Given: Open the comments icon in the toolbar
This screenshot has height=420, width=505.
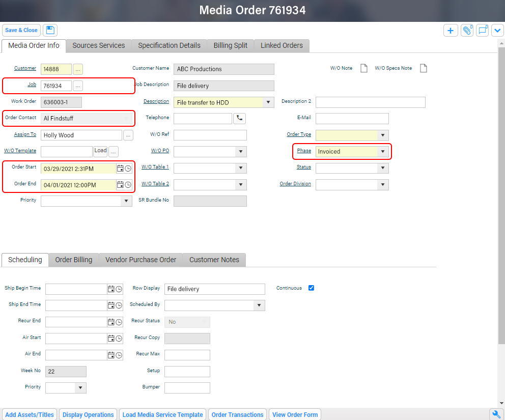Looking at the screenshot, I should tap(482, 30).
